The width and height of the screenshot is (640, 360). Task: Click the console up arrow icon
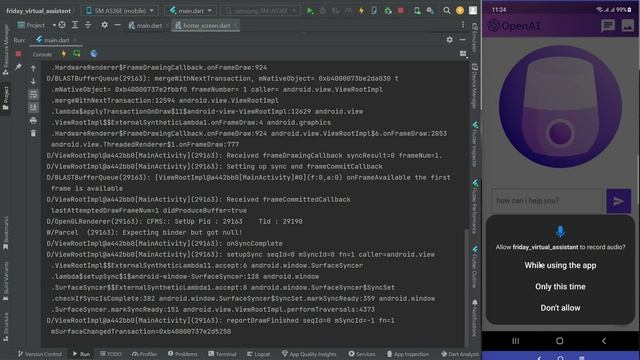coord(33,68)
